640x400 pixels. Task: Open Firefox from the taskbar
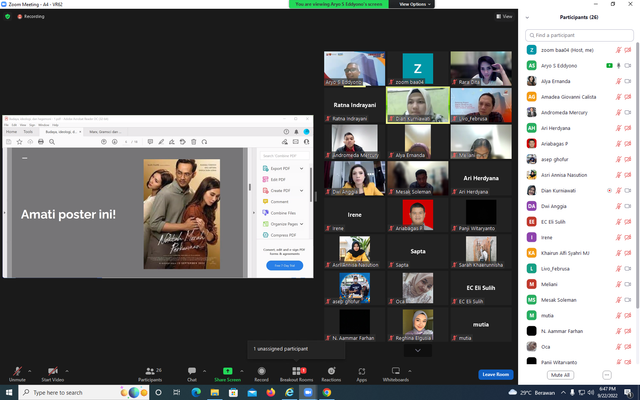[271, 392]
